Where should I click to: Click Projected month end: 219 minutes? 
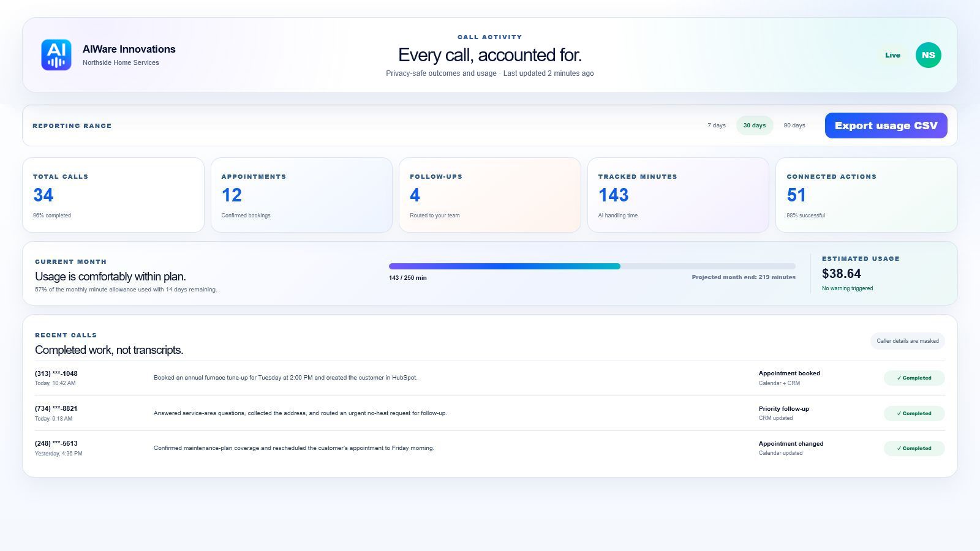pyautogui.click(x=744, y=277)
